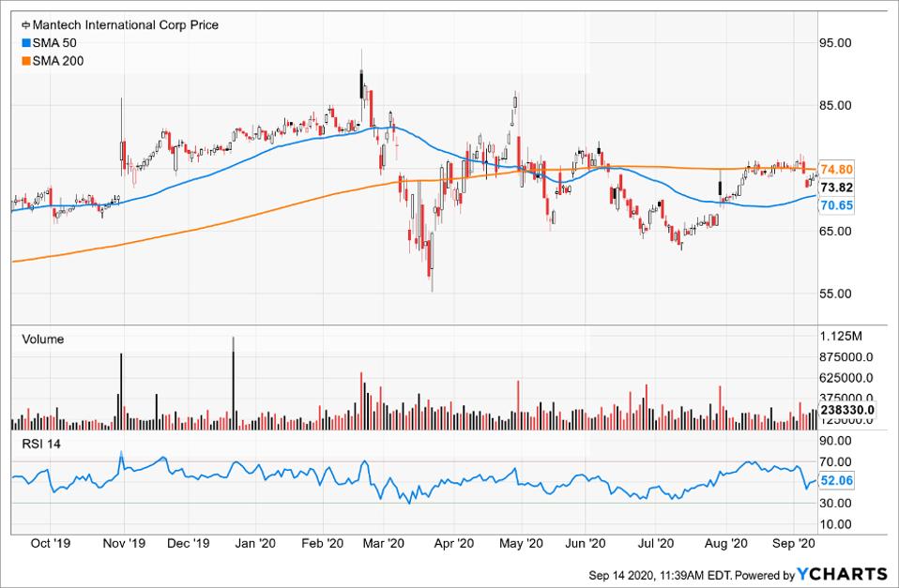Open the YCharts logo link
Screen dimensions: 899x588
point(842,573)
